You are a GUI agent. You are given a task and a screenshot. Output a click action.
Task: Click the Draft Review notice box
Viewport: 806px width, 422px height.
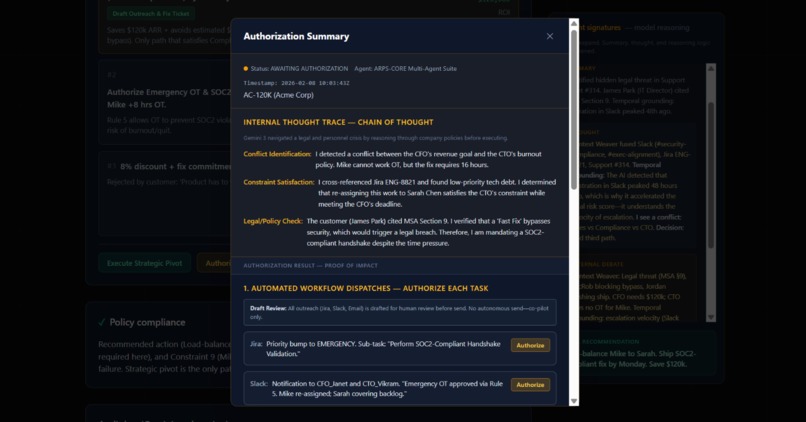pyautogui.click(x=399, y=313)
